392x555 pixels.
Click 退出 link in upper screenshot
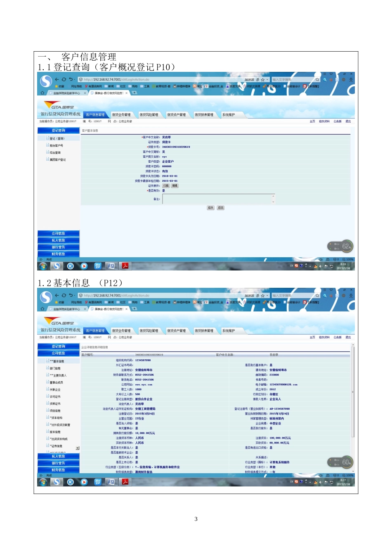tap(348, 121)
